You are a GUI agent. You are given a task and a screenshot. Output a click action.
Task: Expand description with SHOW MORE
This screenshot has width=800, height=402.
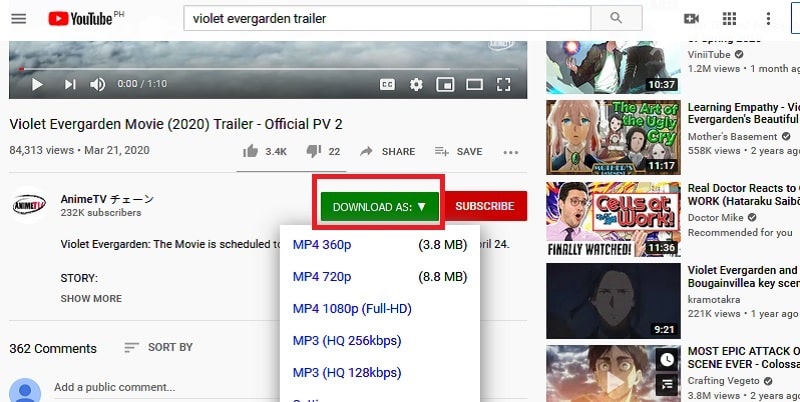tap(91, 299)
